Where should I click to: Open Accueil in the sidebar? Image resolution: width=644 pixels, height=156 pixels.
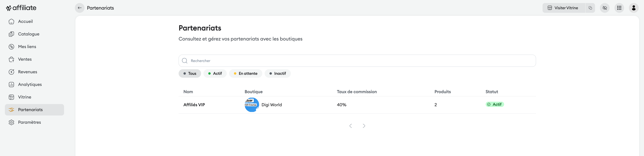tap(25, 22)
